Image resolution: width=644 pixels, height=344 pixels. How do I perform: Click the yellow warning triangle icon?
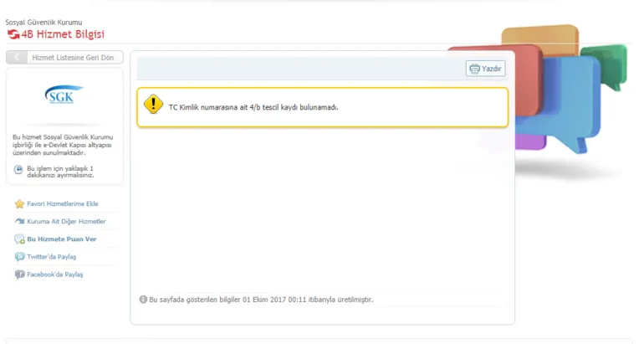153,105
